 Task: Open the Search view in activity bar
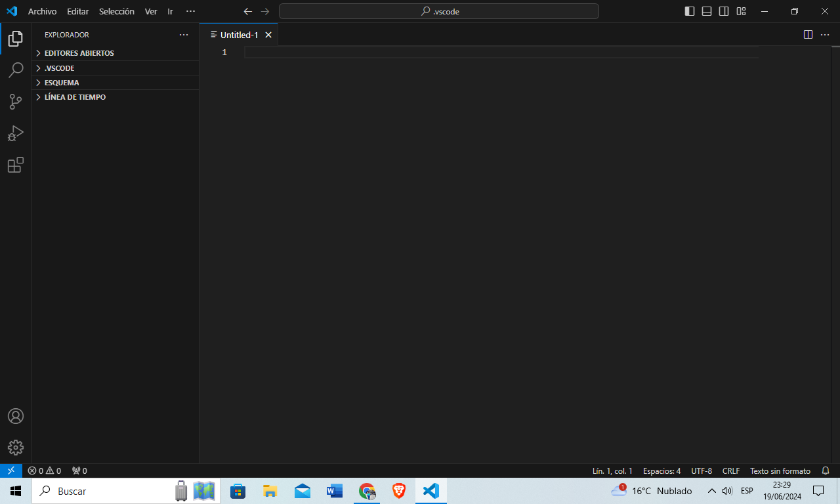point(16,70)
